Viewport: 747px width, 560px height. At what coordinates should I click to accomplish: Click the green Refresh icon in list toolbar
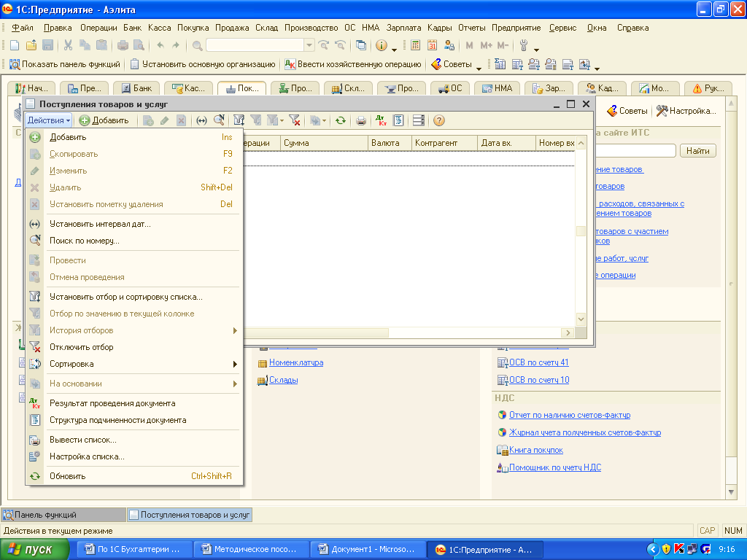point(340,120)
